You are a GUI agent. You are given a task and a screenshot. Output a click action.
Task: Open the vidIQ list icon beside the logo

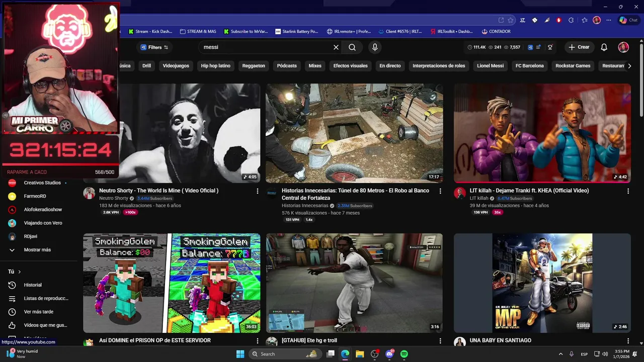click(x=538, y=47)
